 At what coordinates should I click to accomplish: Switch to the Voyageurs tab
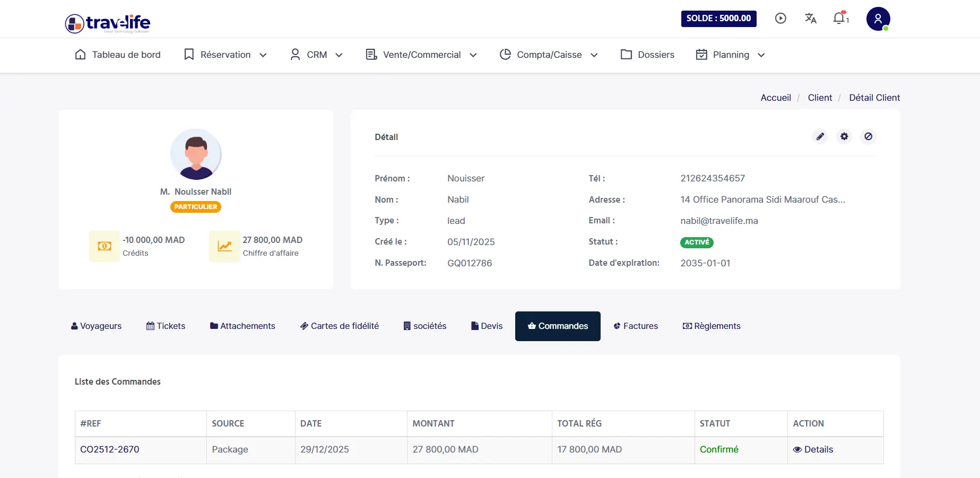(x=96, y=326)
